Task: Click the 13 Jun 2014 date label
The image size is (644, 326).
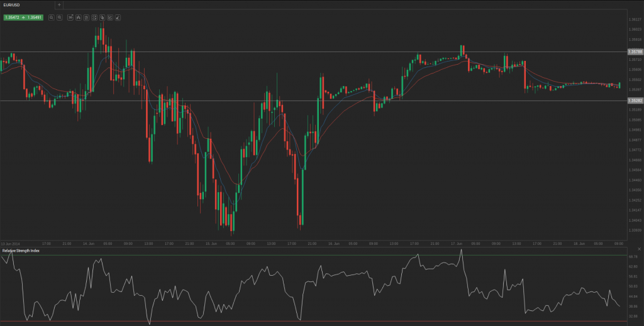Action: coord(11,243)
